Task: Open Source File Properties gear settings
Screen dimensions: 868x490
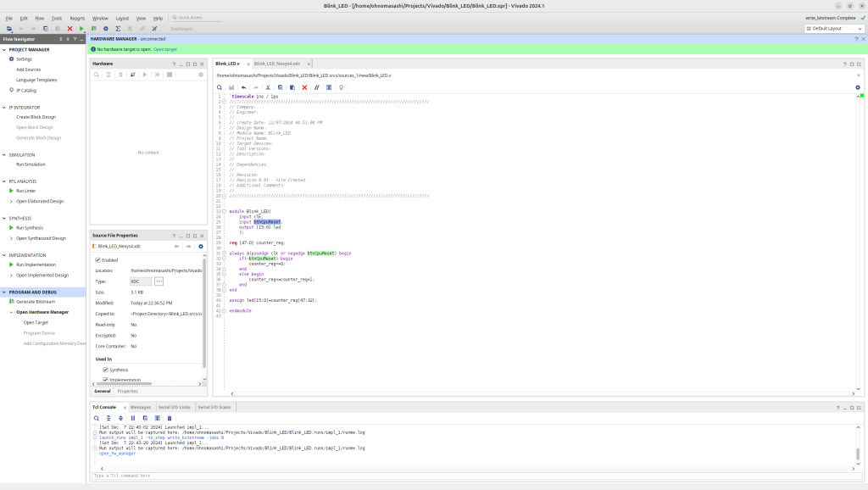Action: pos(201,246)
